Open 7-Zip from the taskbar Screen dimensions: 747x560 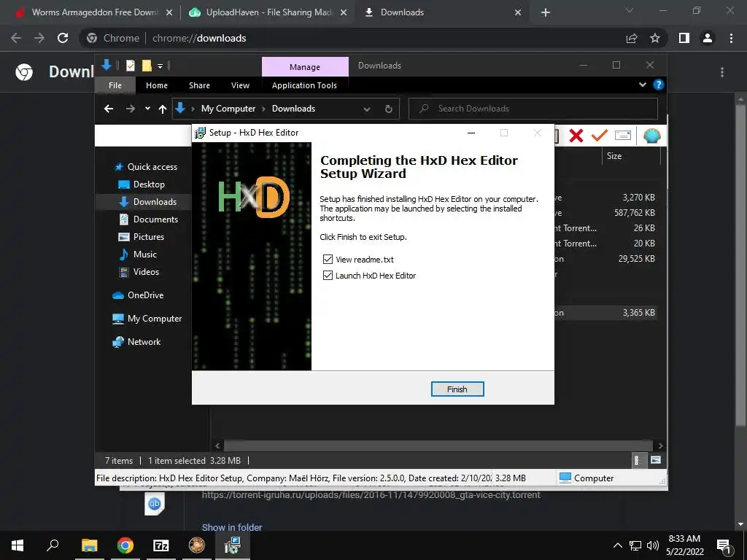tap(161, 545)
